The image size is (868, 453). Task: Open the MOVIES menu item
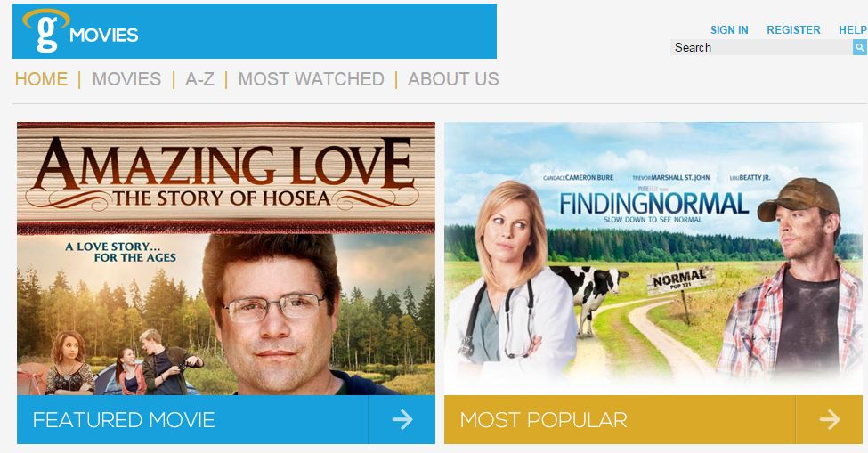126,79
